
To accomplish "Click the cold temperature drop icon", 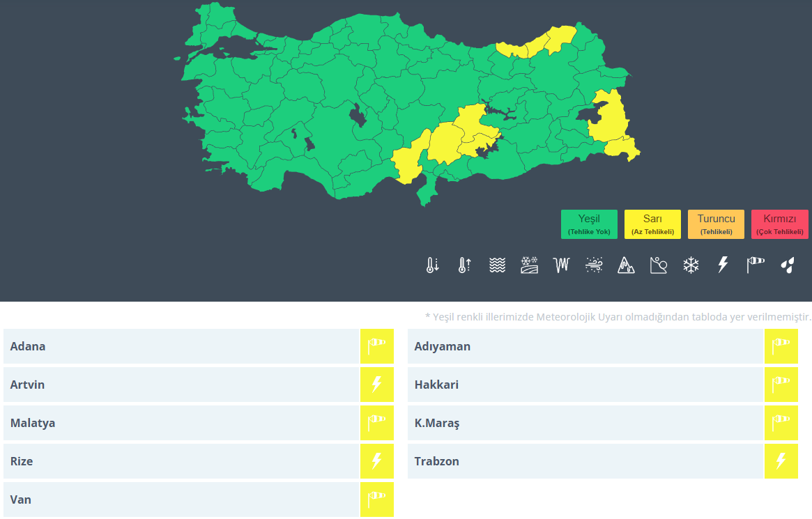I will tap(433, 265).
